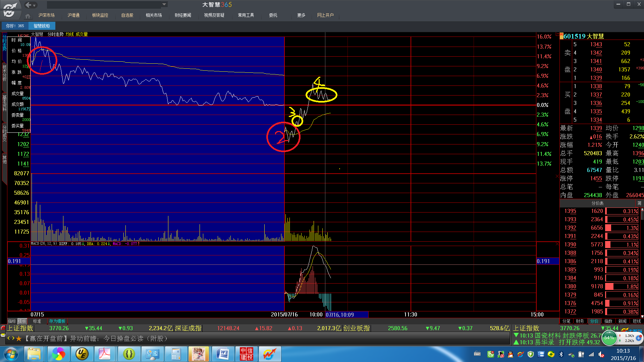Switch to the 指数 tab
Screen dimensions: 644x362
(x=608, y=321)
